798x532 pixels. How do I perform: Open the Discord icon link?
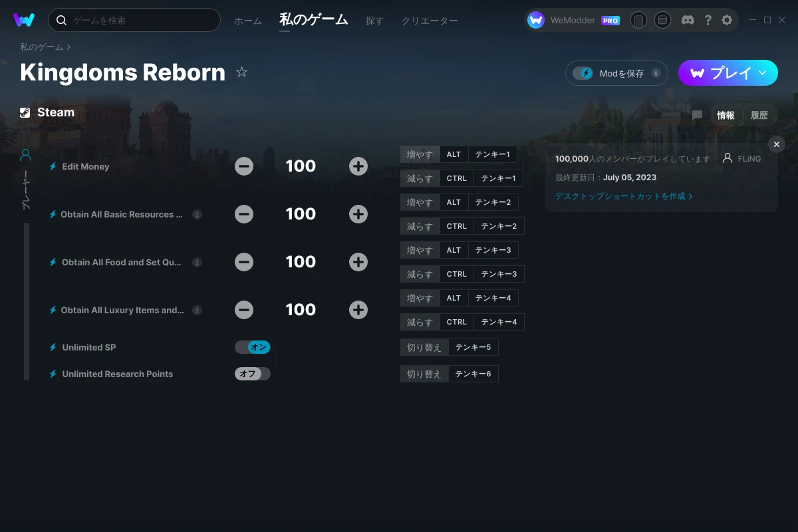pyautogui.click(x=688, y=20)
